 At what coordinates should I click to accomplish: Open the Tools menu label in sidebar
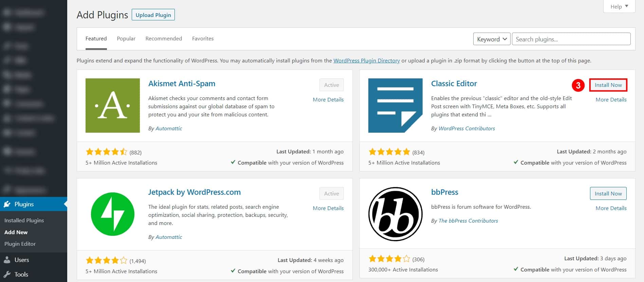(21, 275)
